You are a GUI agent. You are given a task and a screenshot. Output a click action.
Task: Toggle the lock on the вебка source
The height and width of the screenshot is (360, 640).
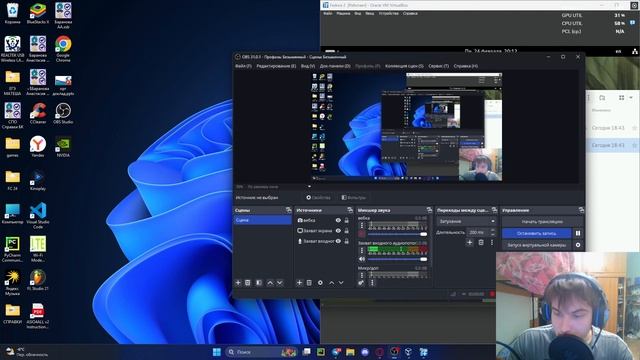point(347,220)
